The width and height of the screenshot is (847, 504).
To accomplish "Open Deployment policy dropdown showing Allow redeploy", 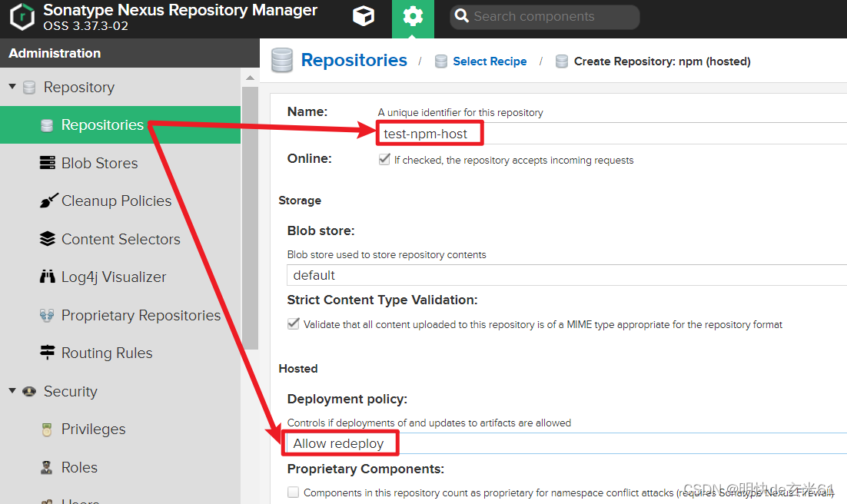I will [x=566, y=443].
